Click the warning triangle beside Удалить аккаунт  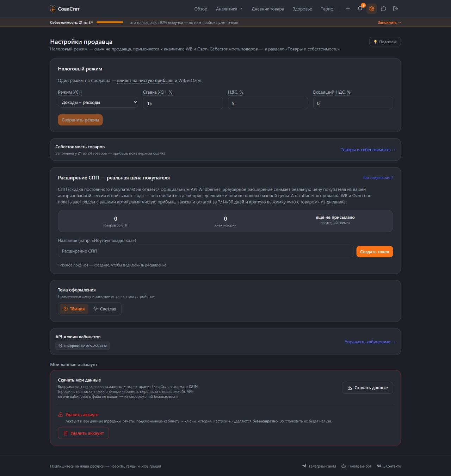click(61, 415)
